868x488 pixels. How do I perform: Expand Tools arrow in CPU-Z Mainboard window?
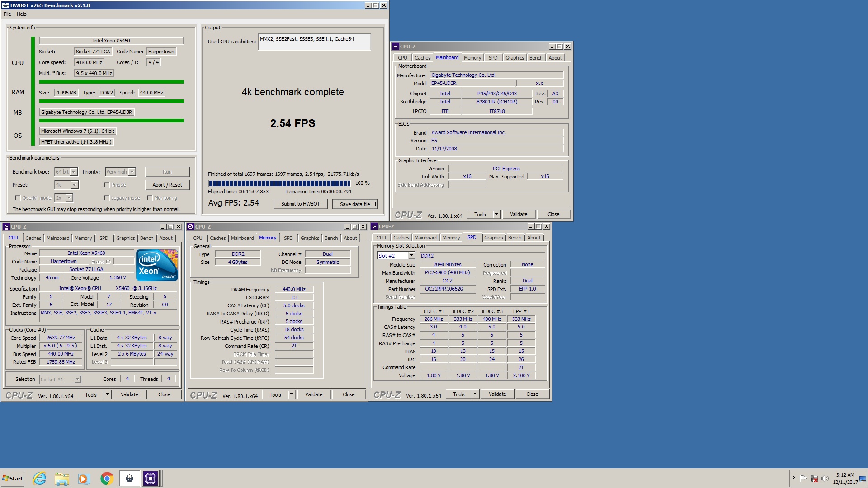(x=496, y=214)
